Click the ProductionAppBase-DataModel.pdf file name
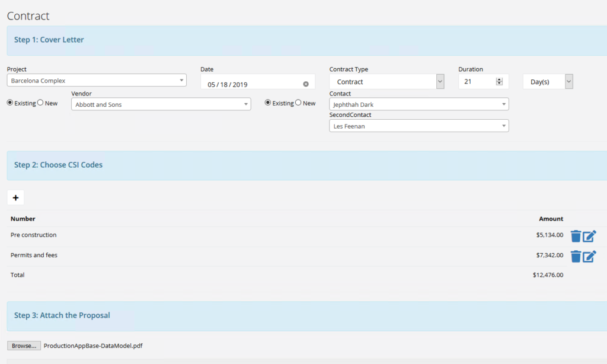This screenshot has height=364, width=607. (93, 346)
